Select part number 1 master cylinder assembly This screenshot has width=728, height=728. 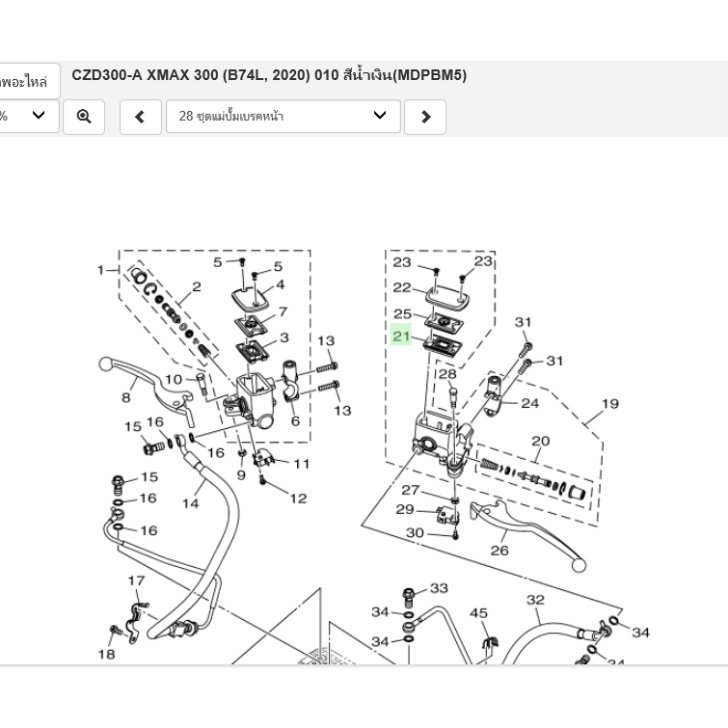coord(100,270)
